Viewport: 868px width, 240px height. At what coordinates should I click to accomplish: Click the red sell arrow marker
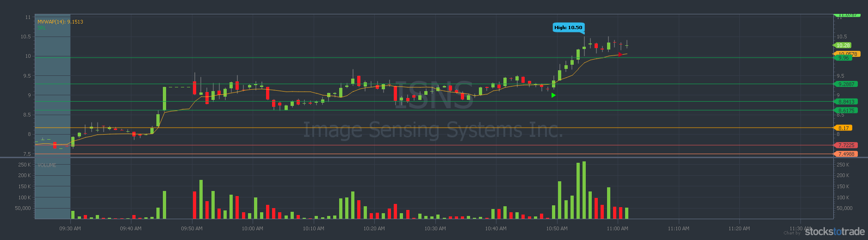point(620,55)
